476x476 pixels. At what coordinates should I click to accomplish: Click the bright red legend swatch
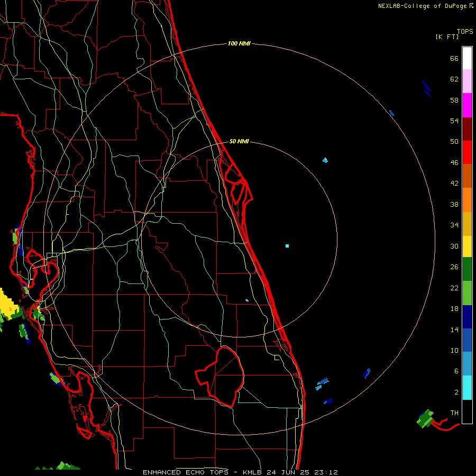click(x=467, y=152)
